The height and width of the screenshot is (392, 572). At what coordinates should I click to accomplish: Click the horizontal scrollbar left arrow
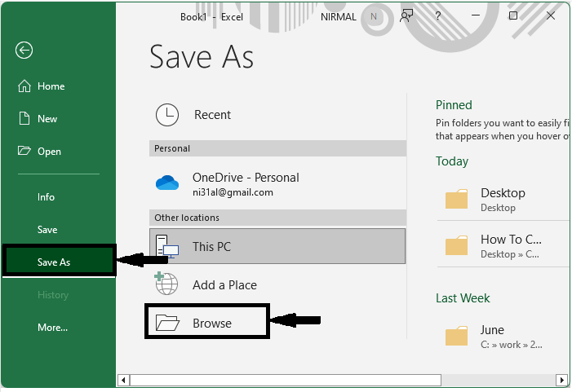click(x=123, y=380)
